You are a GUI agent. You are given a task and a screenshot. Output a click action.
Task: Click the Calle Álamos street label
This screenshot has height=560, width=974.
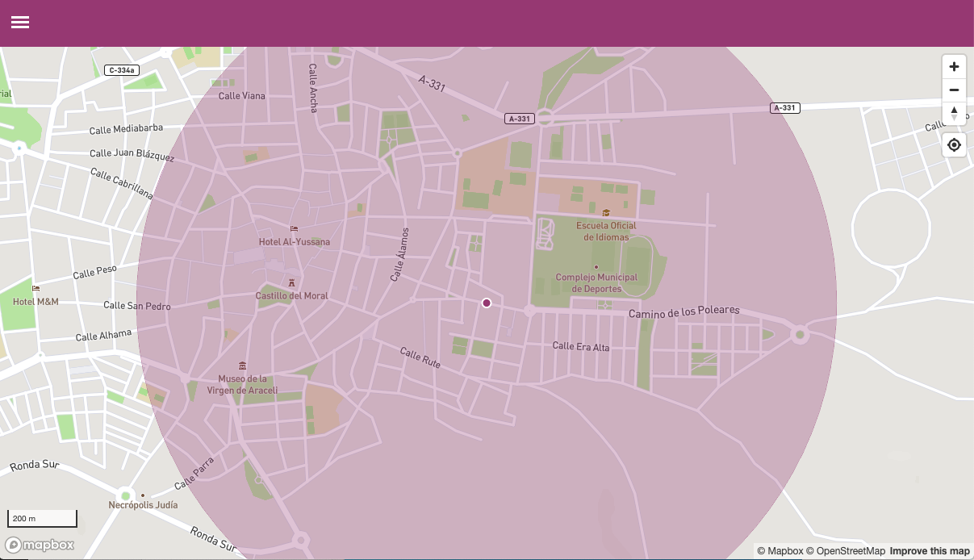pyautogui.click(x=399, y=254)
